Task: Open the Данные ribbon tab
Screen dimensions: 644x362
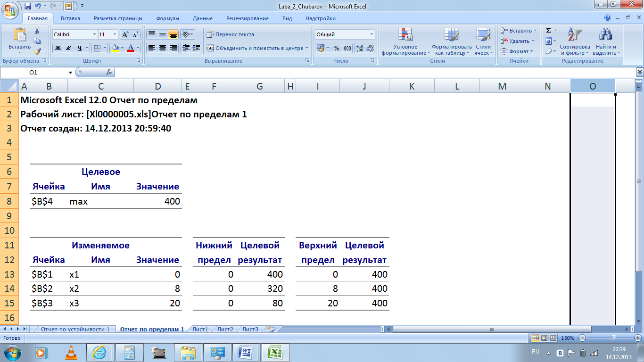Action: (202, 18)
